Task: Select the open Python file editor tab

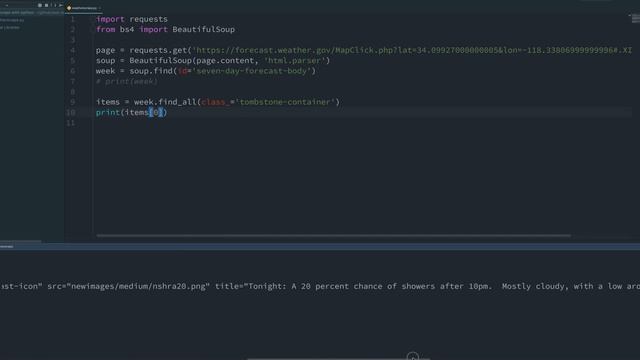Action: coord(84,8)
